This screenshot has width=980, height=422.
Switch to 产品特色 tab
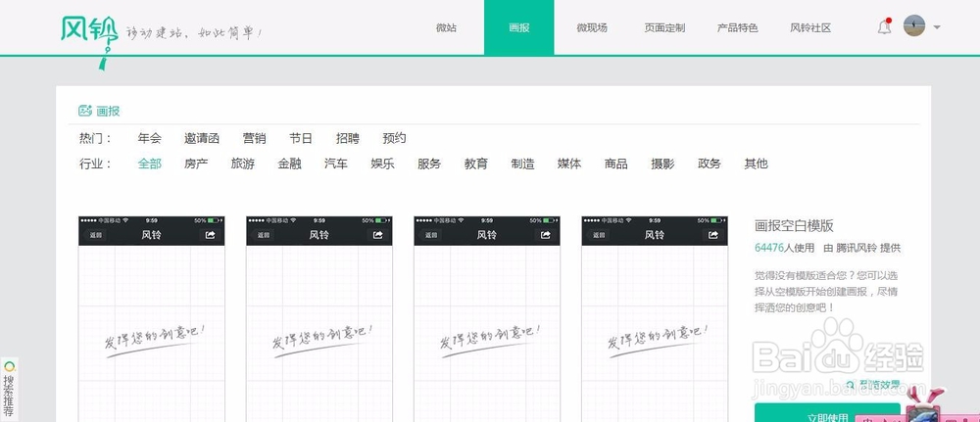pyautogui.click(x=738, y=27)
